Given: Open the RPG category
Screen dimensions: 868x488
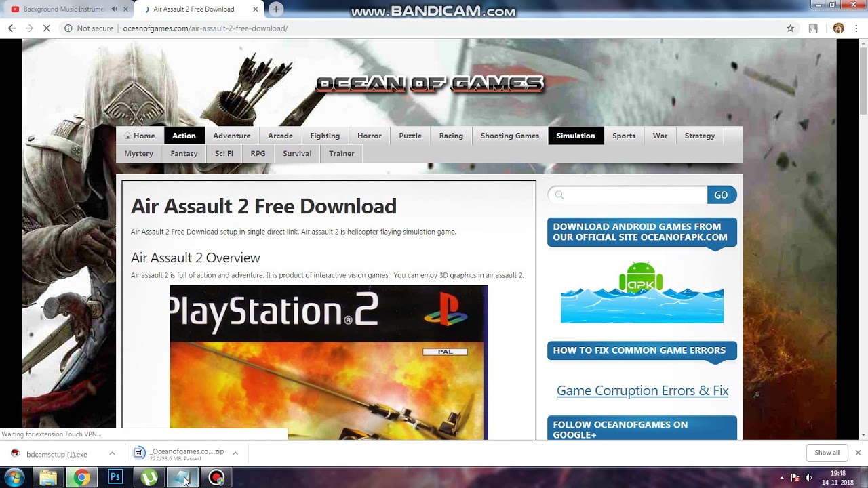Looking at the screenshot, I should click(258, 153).
